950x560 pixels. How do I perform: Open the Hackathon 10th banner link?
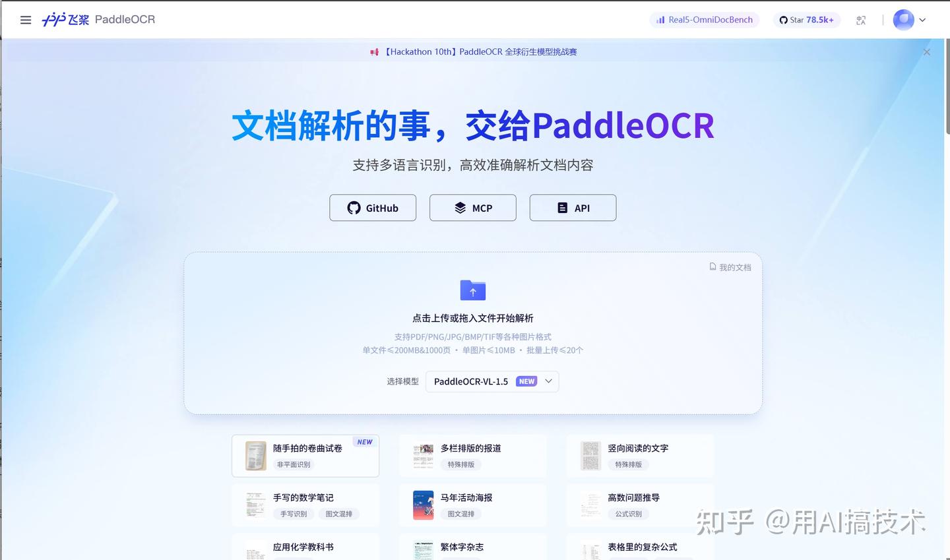coord(474,51)
